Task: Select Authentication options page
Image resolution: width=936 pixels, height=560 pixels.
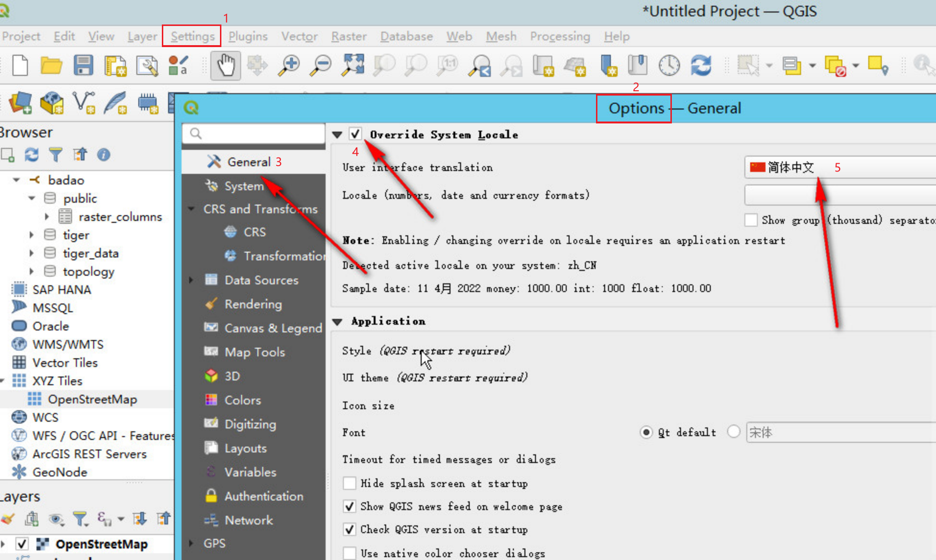Action: [x=254, y=496]
